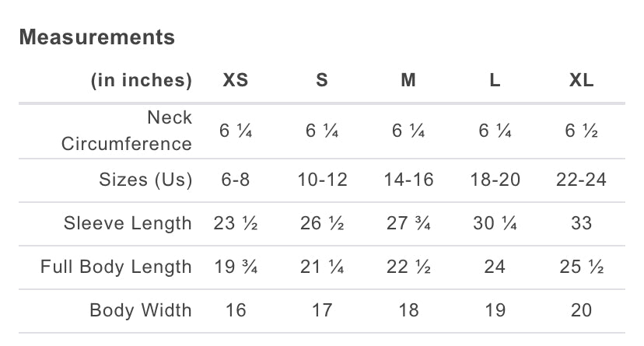Click the Measurements heading
Screen dimensions: 644x346
pyautogui.click(x=97, y=37)
